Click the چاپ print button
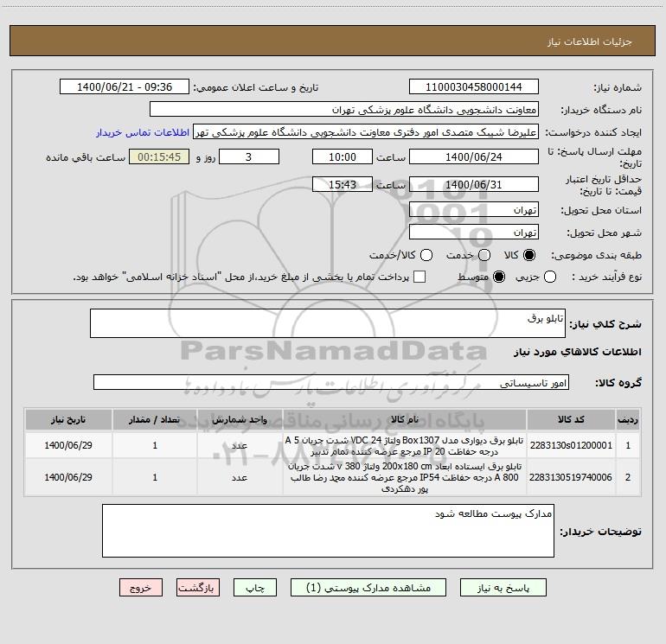This screenshot has width=666, height=644. [x=255, y=588]
